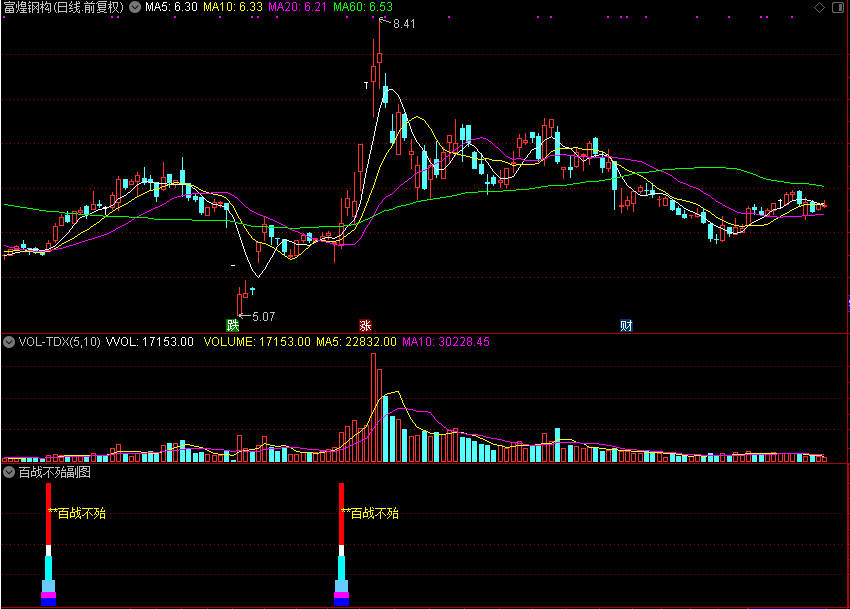Click the MA20: 6.21 indicator label
This screenshot has width=850, height=609.
298,7
